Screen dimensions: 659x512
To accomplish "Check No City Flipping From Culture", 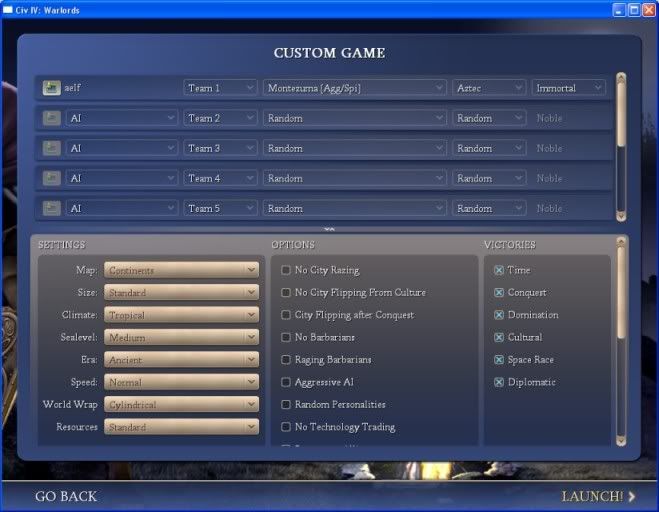I will tap(286, 292).
